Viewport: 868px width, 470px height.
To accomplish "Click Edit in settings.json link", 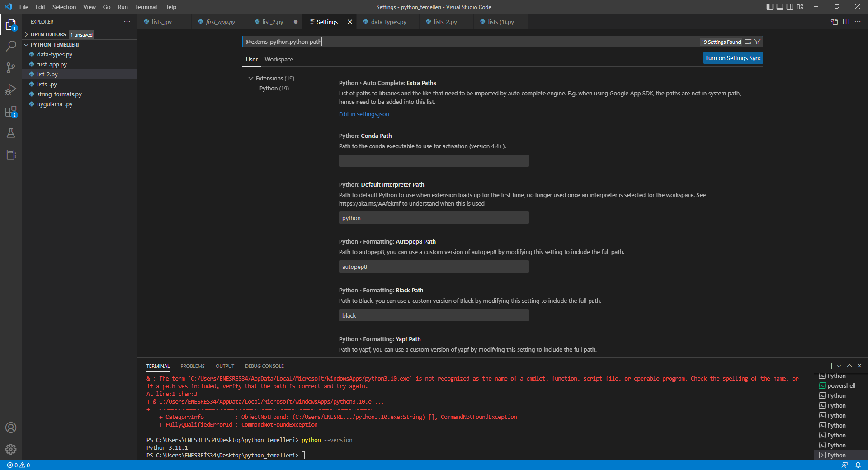I will coord(364,114).
